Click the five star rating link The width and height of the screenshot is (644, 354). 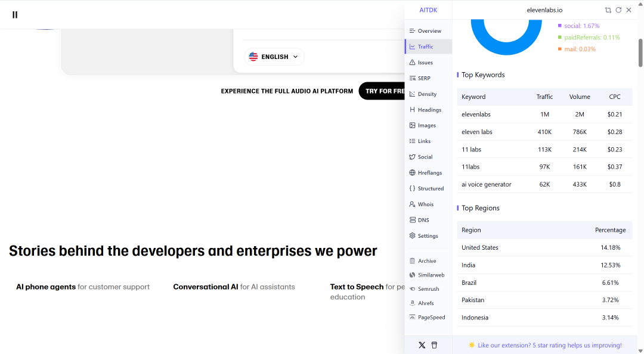coord(550,346)
